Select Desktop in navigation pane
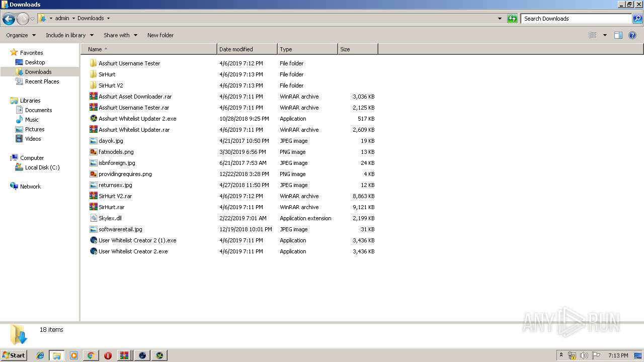The width and height of the screenshot is (644, 362). [x=35, y=62]
